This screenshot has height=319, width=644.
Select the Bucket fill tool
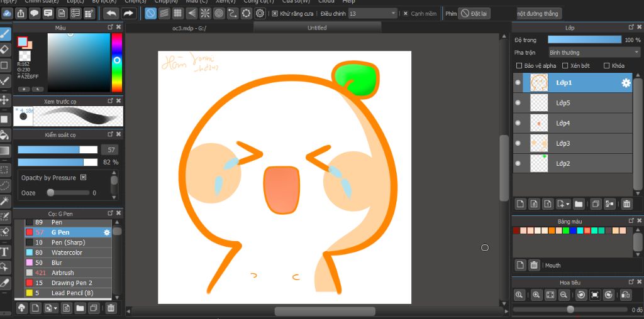point(5,135)
